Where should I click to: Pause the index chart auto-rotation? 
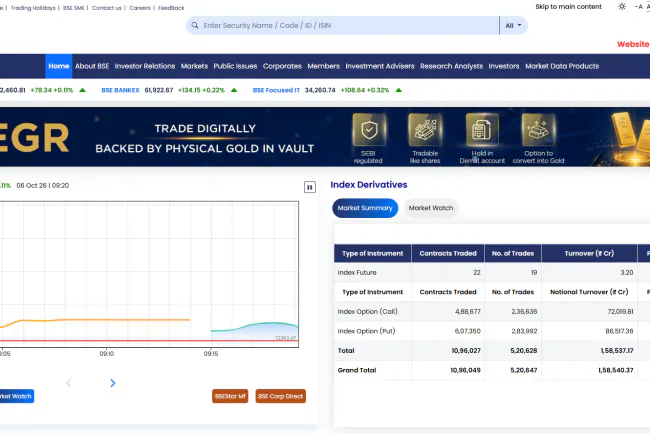310,187
